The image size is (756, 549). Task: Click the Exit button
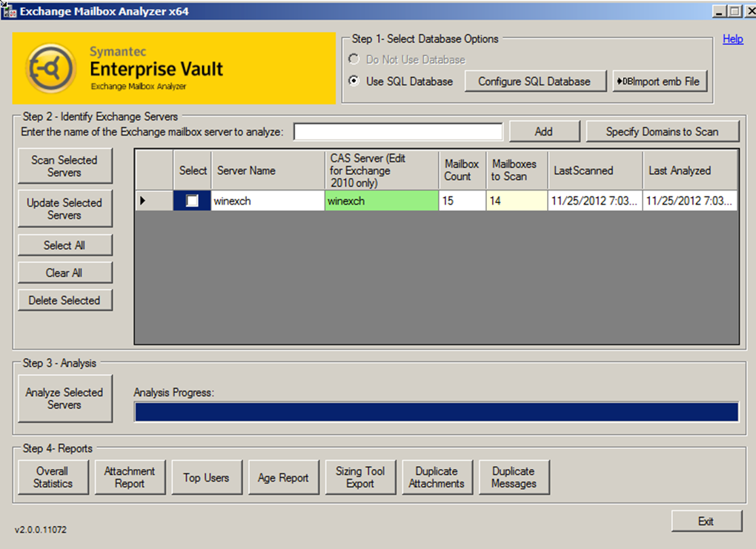coord(706,521)
